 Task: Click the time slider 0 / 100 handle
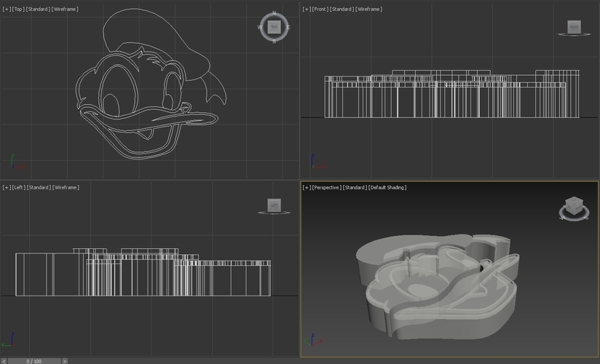(x=34, y=361)
